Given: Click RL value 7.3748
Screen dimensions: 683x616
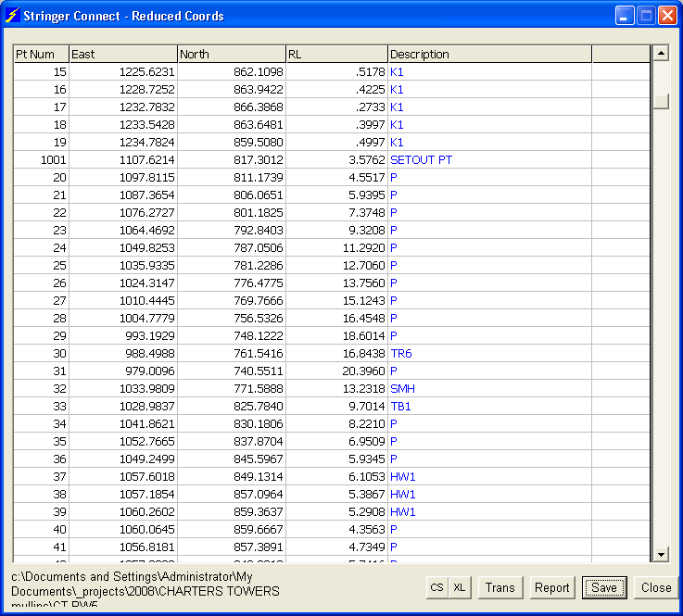Looking at the screenshot, I should [x=336, y=213].
